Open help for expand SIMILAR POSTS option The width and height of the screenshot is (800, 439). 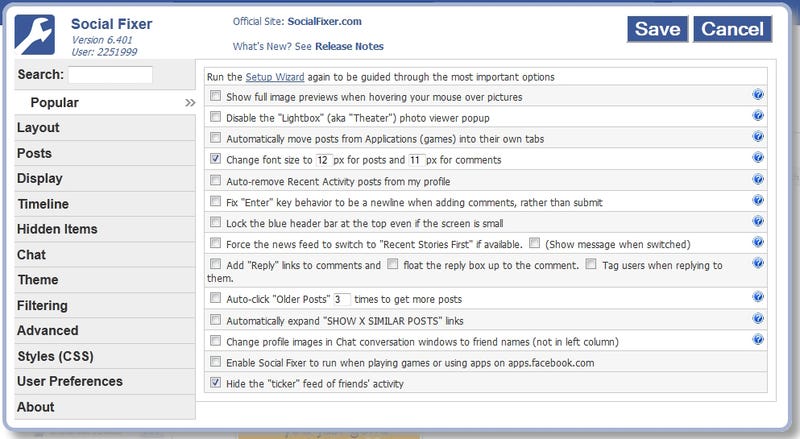758,319
